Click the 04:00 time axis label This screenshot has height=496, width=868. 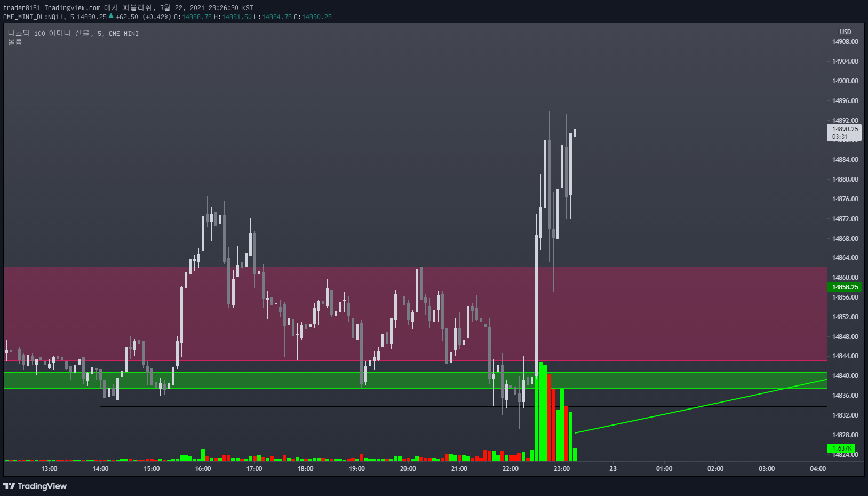[818, 469]
